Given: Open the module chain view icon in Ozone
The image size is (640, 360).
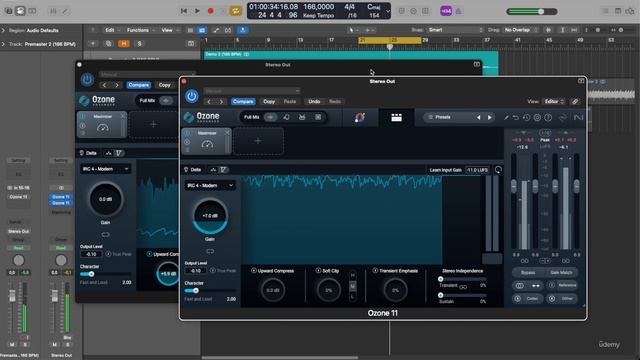Looking at the screenshot, I should pyautogui.click(x=396, y=118).
